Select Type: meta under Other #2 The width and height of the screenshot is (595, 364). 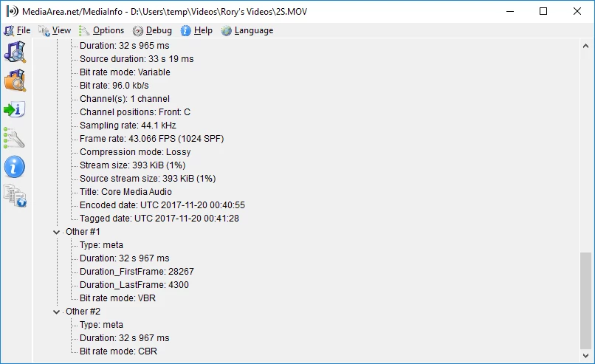click(x=101, y=325)
